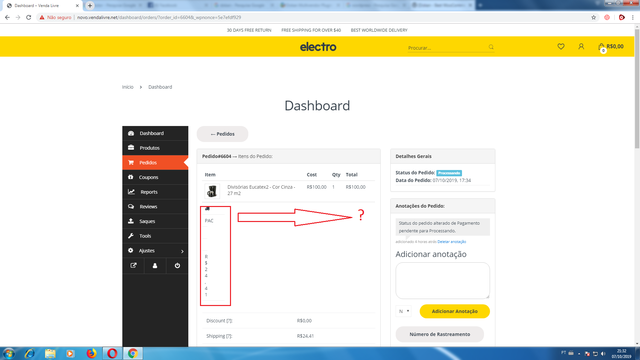640x360 pixels.
Task: Click inside the Adicionar anotação text area
Action: pos(442,280)
